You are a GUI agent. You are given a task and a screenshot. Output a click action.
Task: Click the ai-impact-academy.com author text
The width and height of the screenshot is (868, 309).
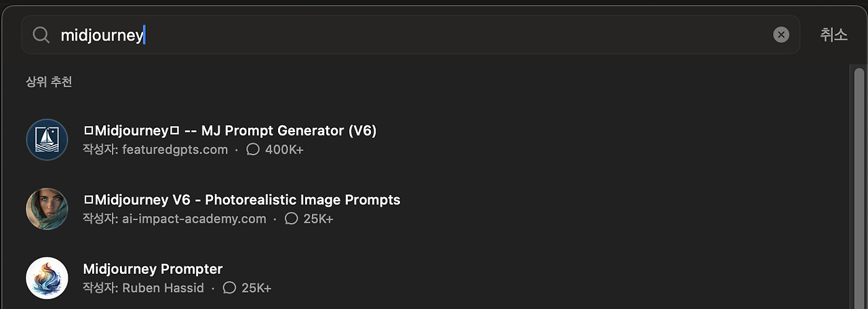pyautogui.click(x=194, y=219)
